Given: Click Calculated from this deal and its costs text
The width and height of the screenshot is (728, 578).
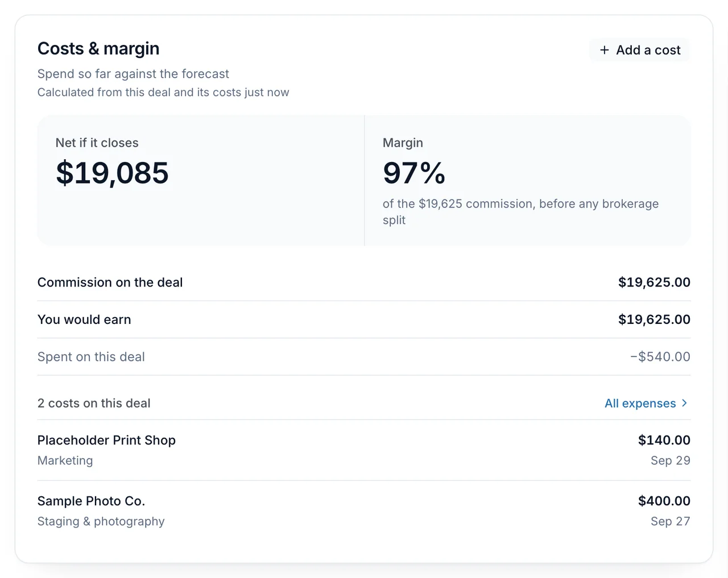Looking at the screenshot, I should (163, 92).
